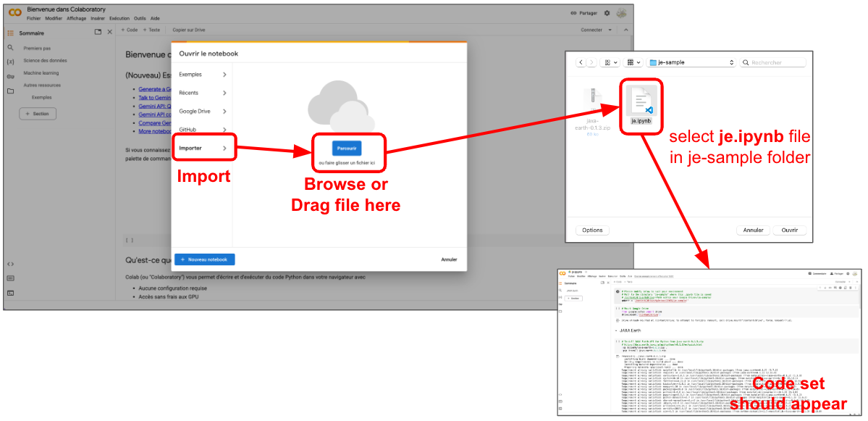Open the search icon in Bienvenue left sidebar
Viewport: 868px width, 421px height.
(x=11, y=48)
